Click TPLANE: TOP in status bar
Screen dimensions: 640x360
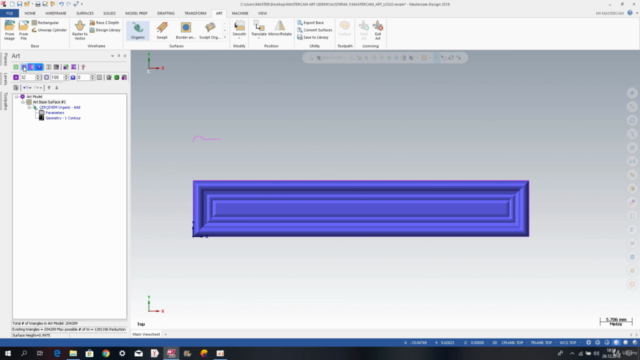pos(541,343)
